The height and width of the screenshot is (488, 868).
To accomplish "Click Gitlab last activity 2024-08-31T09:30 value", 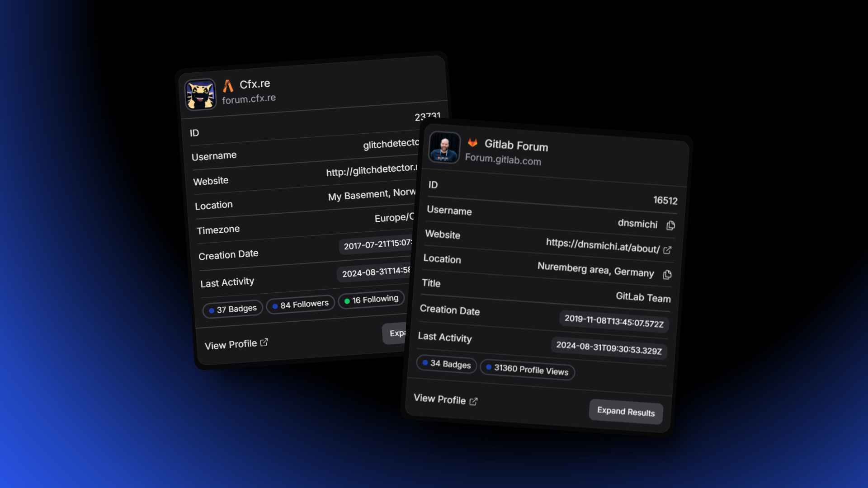I will [x=609, y=348].
